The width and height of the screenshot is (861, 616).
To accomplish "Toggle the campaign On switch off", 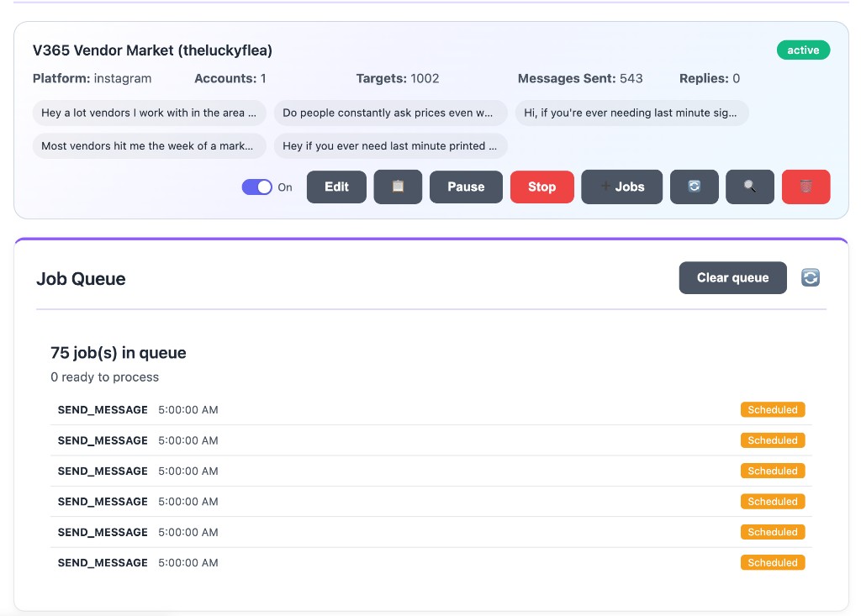I will (x=257, y=187).
